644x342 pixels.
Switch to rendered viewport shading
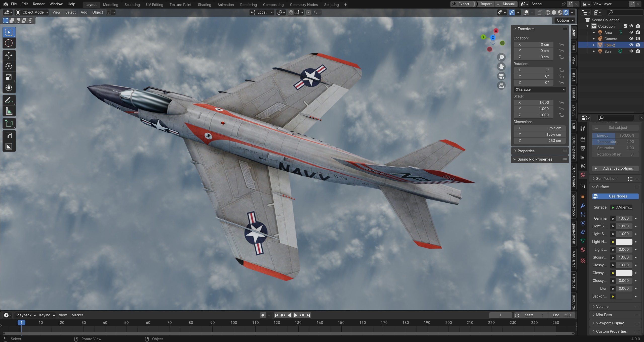tap(566, 13)
